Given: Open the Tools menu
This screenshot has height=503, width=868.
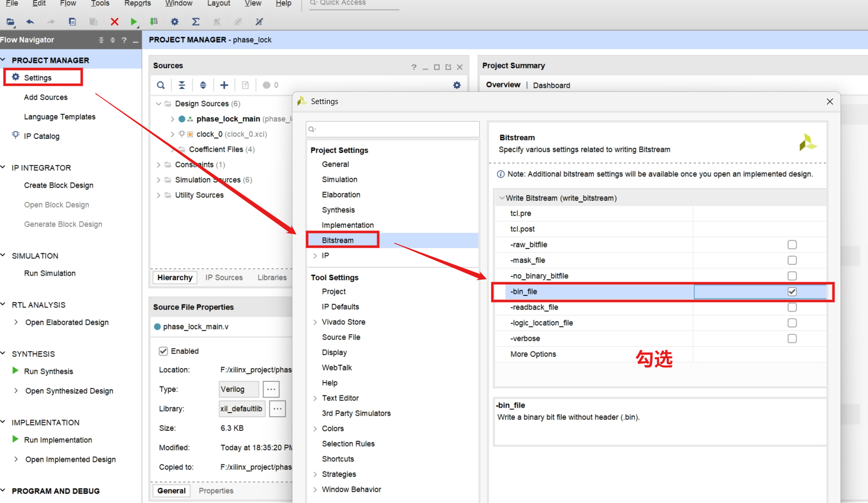Looking at the screenshot, I should pyautogui.click(x=100, y=3).
